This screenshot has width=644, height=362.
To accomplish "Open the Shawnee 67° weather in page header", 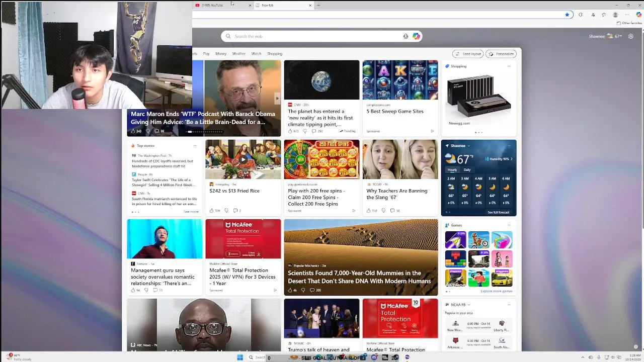I will [605, 36].
